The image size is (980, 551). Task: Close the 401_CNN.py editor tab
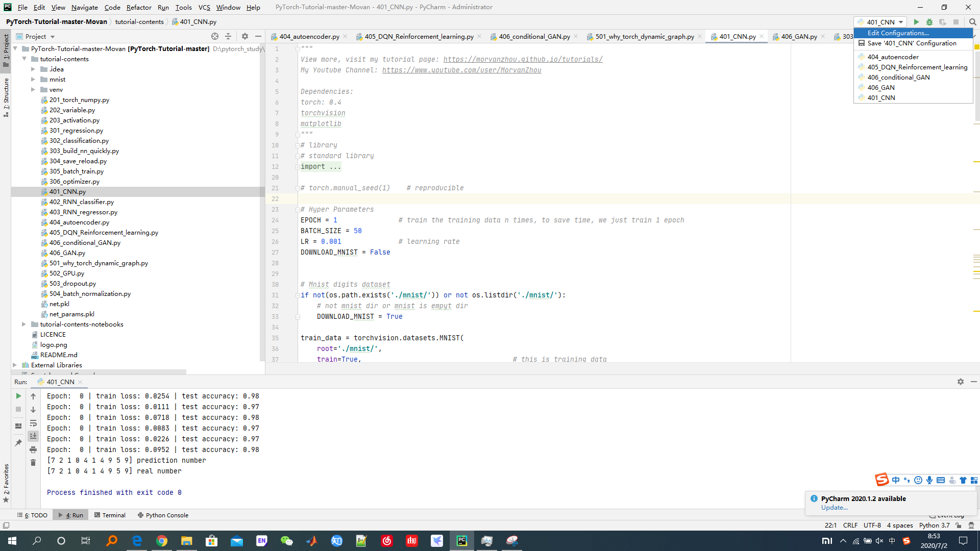tap(762, 36)
